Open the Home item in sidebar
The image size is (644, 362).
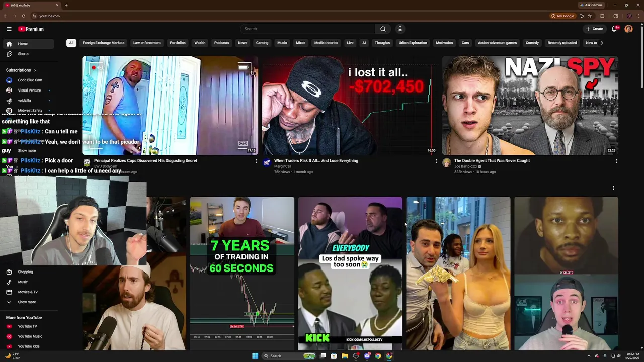pos(28,44)
